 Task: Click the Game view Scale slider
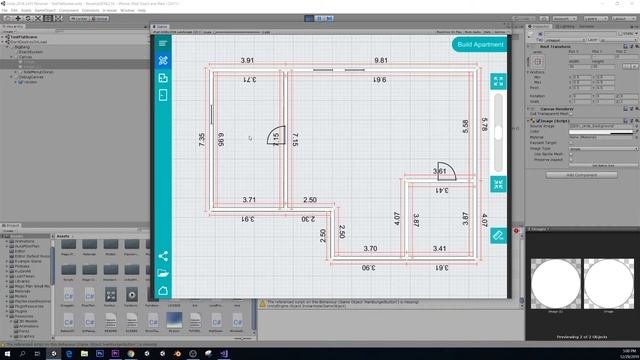236,32
